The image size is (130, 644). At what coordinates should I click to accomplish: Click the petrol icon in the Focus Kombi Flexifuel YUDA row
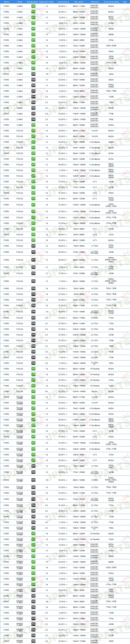point(33,539)
